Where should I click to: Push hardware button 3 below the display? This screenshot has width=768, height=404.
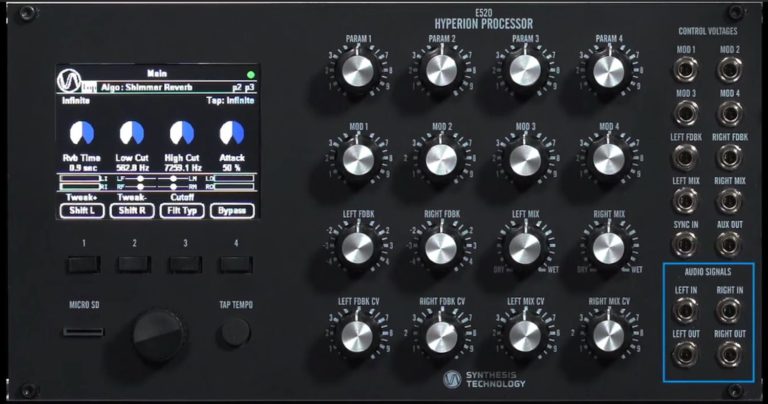click(185, 265)
